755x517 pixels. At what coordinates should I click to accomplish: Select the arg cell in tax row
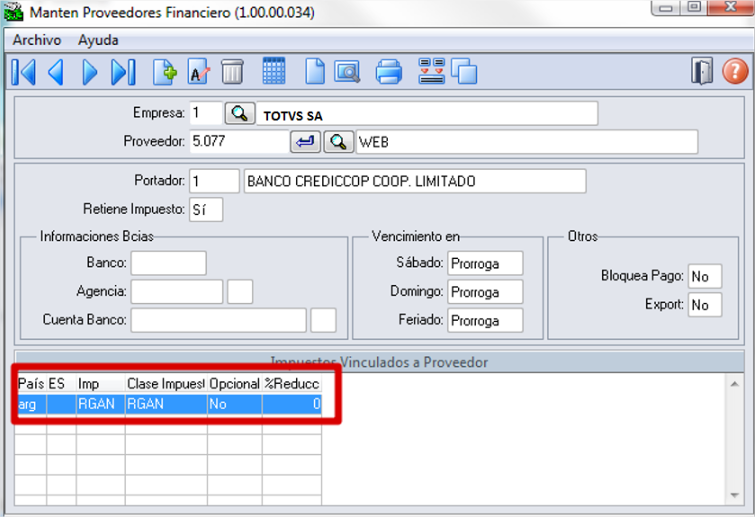31,404
